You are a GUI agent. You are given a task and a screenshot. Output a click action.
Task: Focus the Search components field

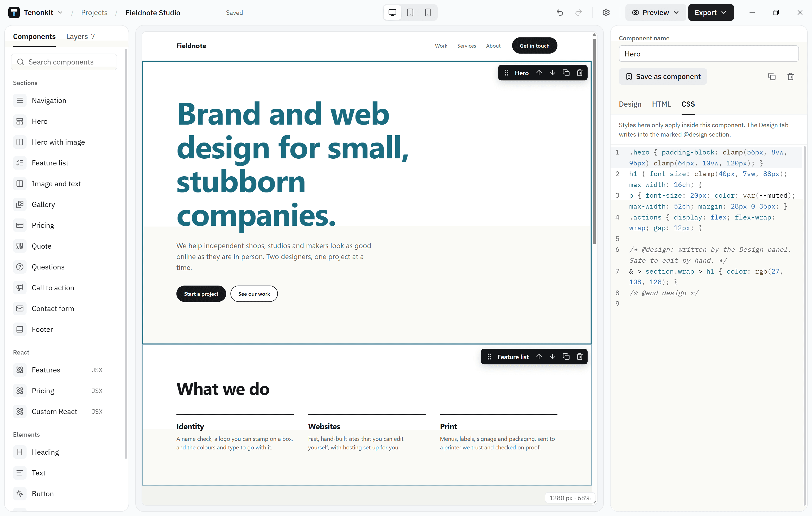coord(64,62)
